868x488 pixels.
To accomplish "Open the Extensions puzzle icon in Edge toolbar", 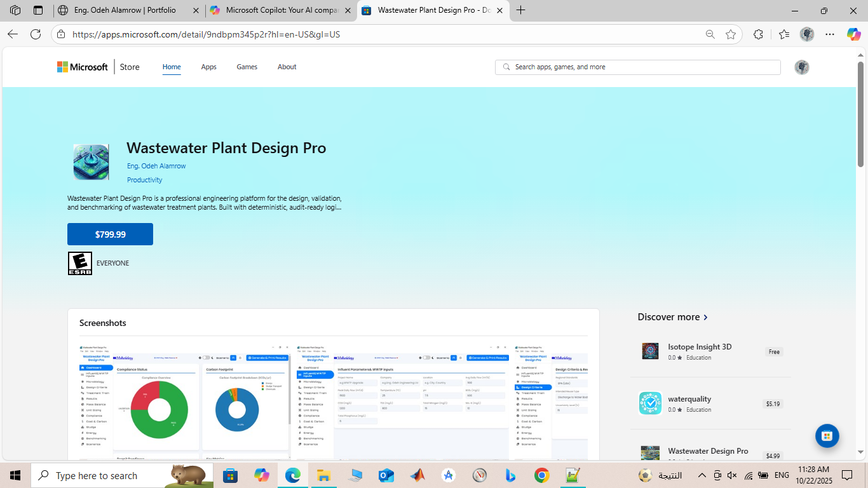I will click(758, 34).
